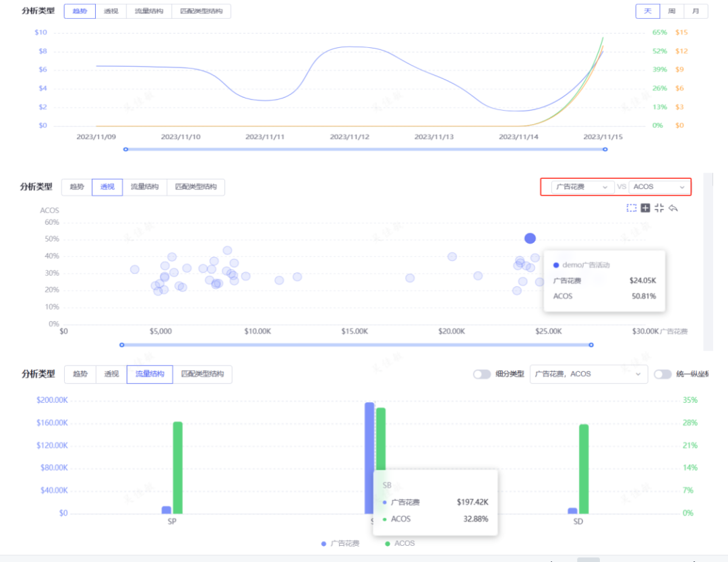The height and width of the screenshot is (562, 728).
Task: Click the highlighted dark blue scatter point
Action: tap(530, 238)
